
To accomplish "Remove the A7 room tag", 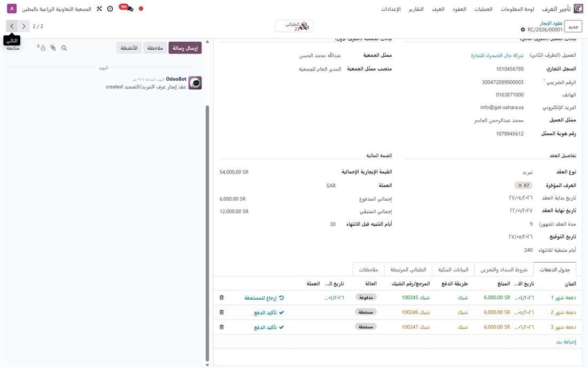I will 520,185.
